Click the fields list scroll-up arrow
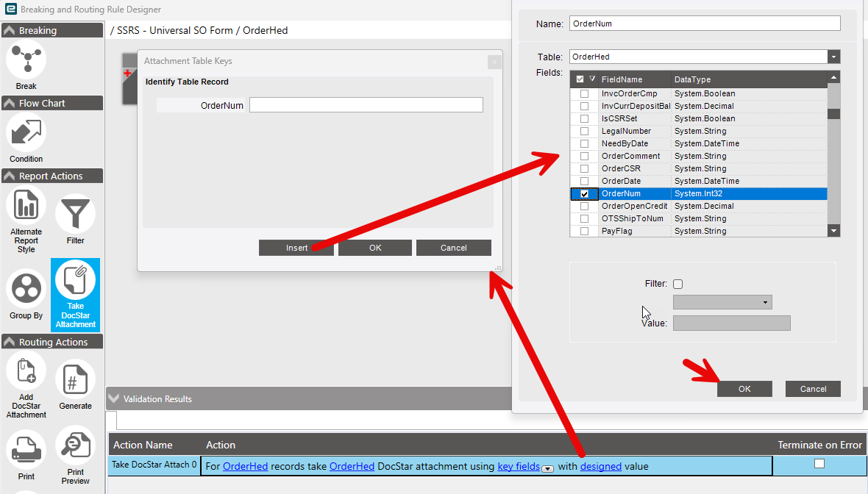Viewport: 868px width, 494px height. [x=833, y=77]
